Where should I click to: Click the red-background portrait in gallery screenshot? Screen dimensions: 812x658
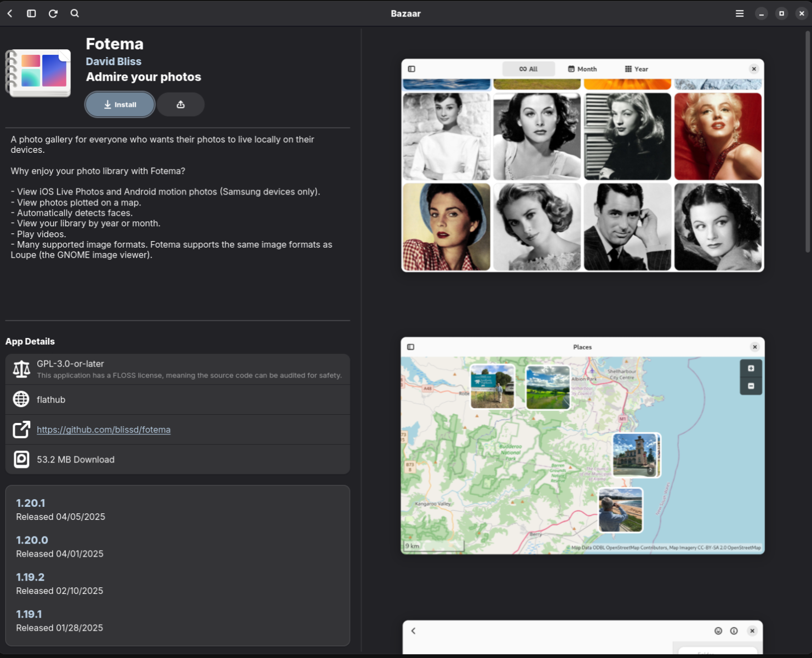718,136
